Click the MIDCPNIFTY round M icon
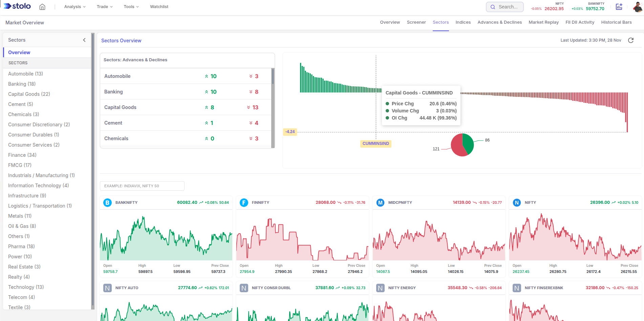The image size is (644, 321). pyautogui.click(x=380, y=203)
